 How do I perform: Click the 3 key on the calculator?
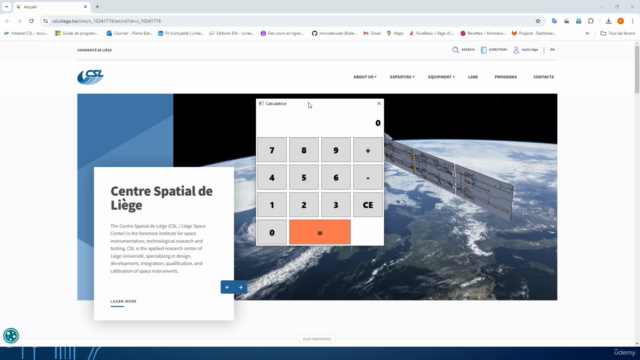336,205
